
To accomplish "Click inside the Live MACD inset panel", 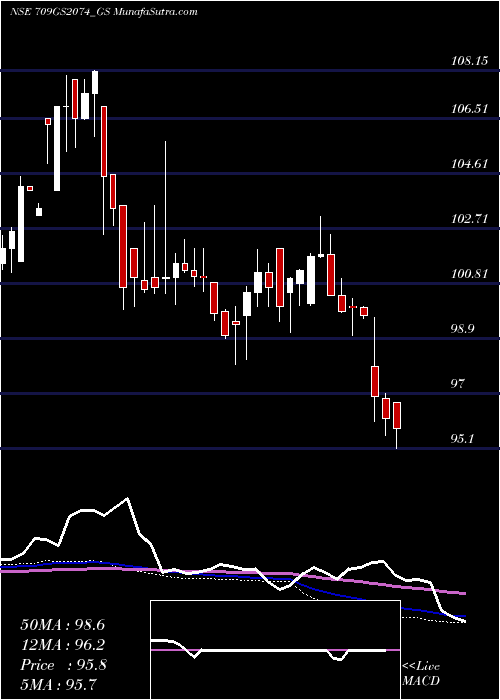I will pos(275,650).
